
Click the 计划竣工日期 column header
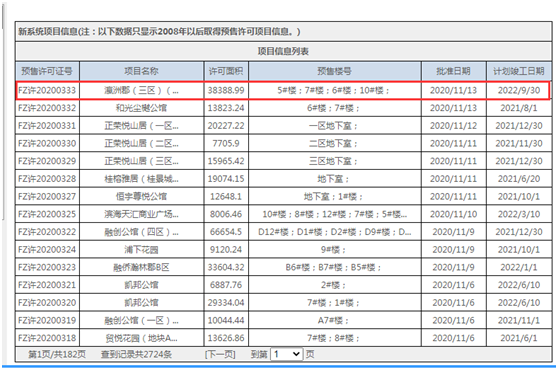point(518,71)
